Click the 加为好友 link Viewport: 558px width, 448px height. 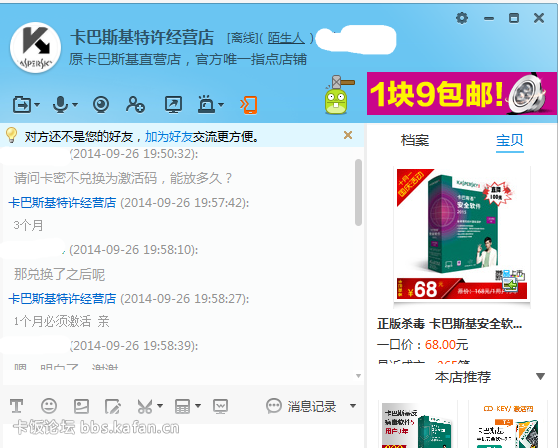pyautogui.click(x=169, y=136)
